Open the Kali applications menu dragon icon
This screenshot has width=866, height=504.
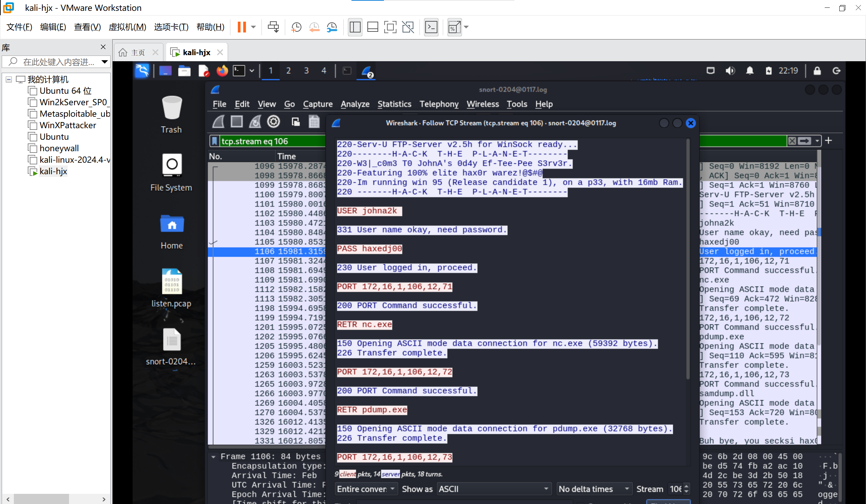(142, 71)
